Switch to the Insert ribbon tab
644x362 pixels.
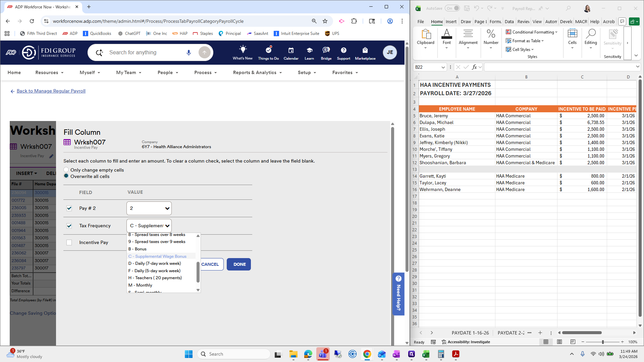[x=451, y=21]
